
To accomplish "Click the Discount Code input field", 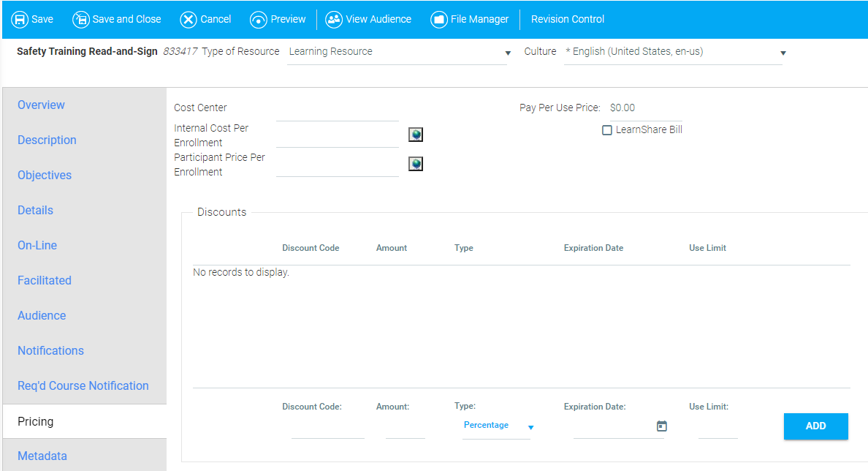I will tap(327, 429).
